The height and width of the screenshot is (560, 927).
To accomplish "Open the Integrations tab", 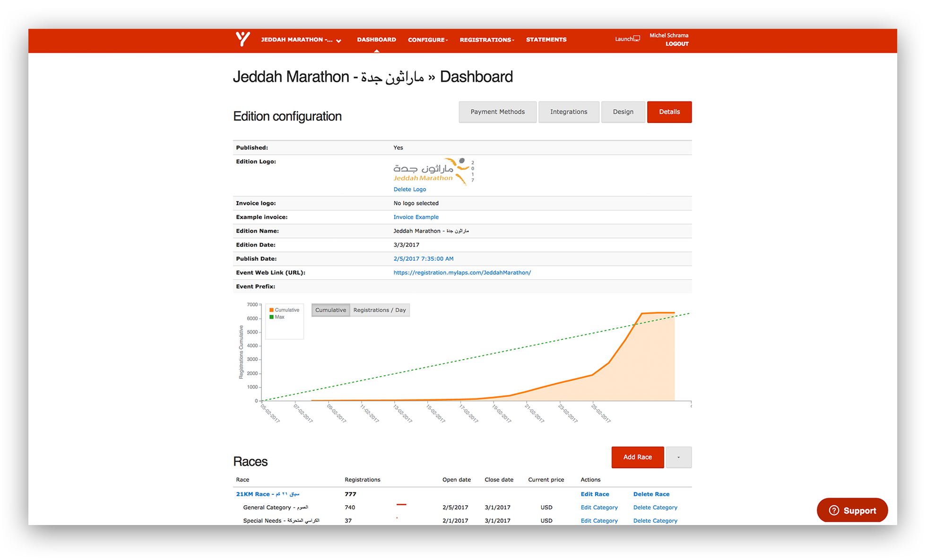I will tap(568, 112).
